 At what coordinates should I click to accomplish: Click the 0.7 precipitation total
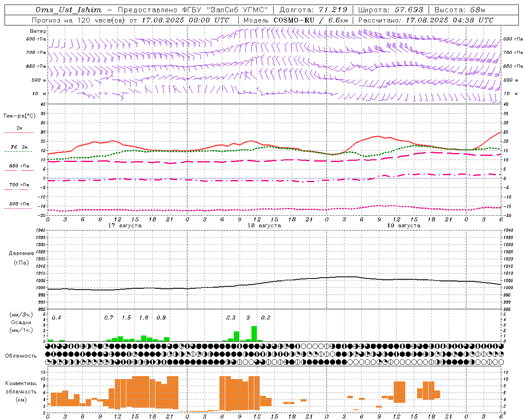(x=109, y=318)
